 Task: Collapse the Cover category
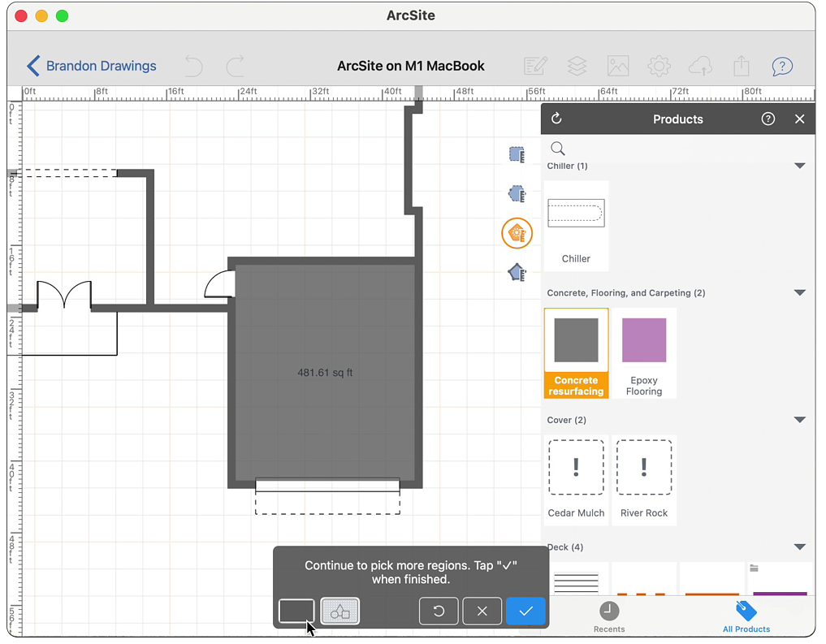coord(800,420)
